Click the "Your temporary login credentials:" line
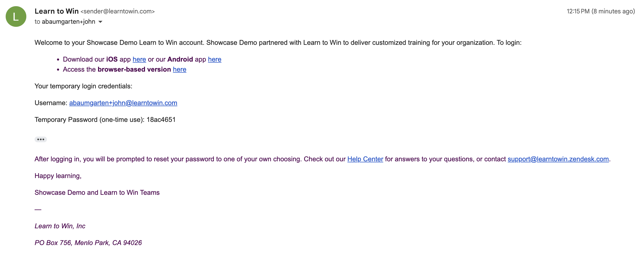This screenshot has height=269, width=644. click(83, 86)
